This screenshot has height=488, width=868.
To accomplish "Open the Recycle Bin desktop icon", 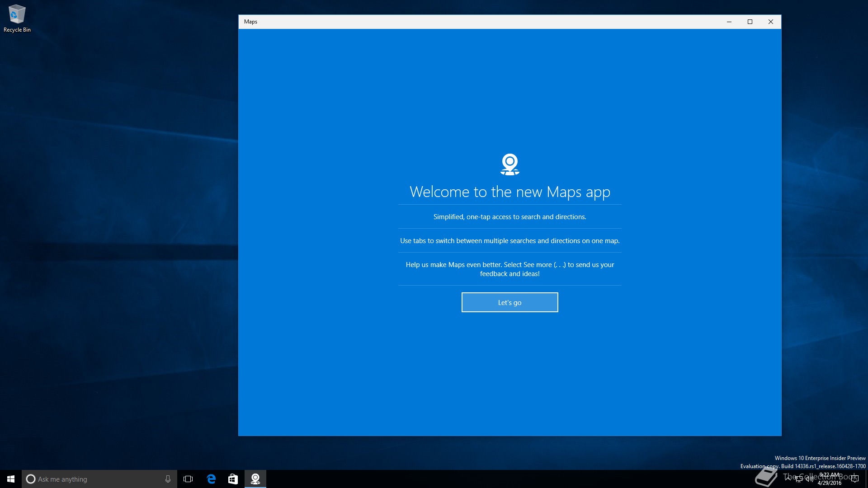I will click(17, 19).
